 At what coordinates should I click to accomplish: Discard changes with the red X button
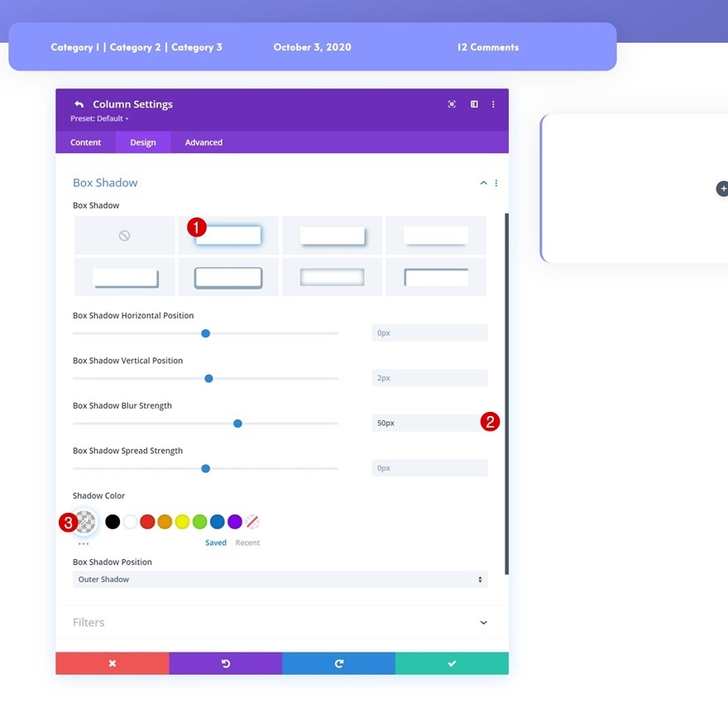113,663
